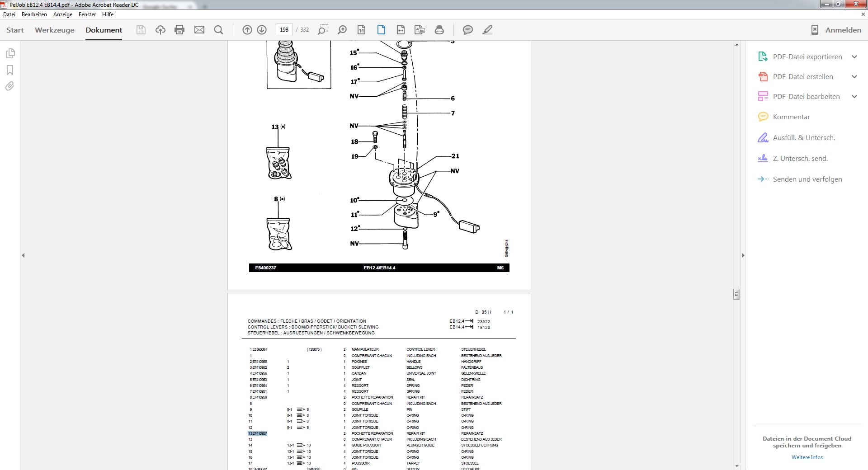Open read mode view icon
Image resolution: width=868 pixels, height=470 pixels.
(420, 30)
